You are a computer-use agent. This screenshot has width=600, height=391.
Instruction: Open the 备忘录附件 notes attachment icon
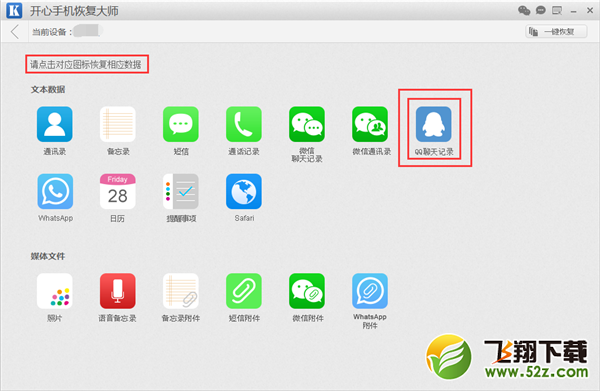[x=181, y=291]
